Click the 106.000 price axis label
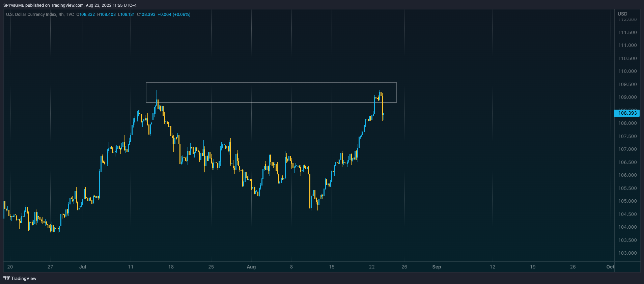 [627, 175]
